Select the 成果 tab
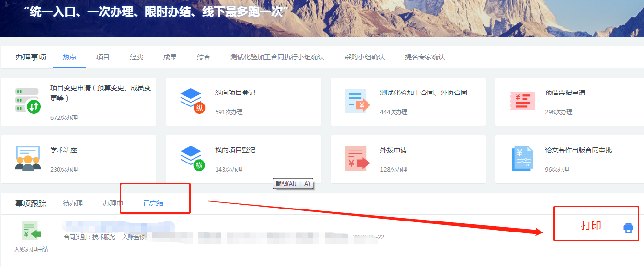 tap(170, 57)
